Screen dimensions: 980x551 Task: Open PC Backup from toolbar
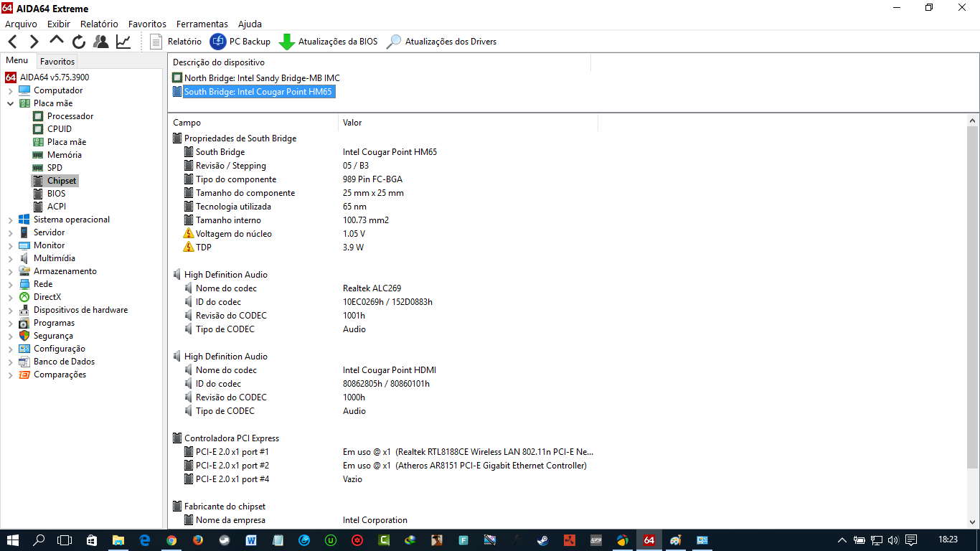240,42
